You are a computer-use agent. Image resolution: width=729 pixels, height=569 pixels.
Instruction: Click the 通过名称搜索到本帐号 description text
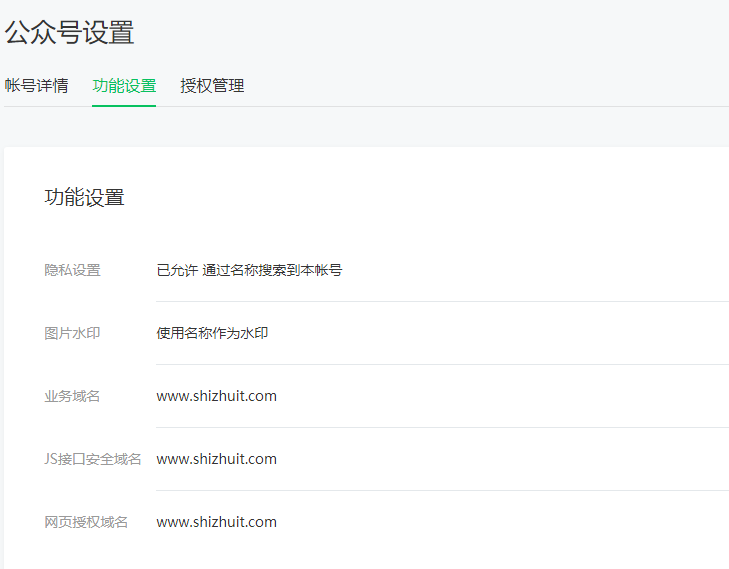[272, 270]
